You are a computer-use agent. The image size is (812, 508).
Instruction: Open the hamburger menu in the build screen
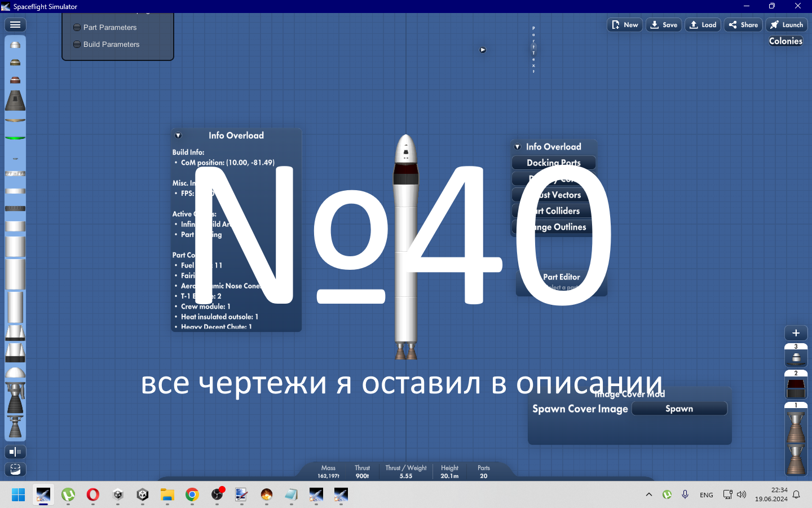(x=15, y=25)
